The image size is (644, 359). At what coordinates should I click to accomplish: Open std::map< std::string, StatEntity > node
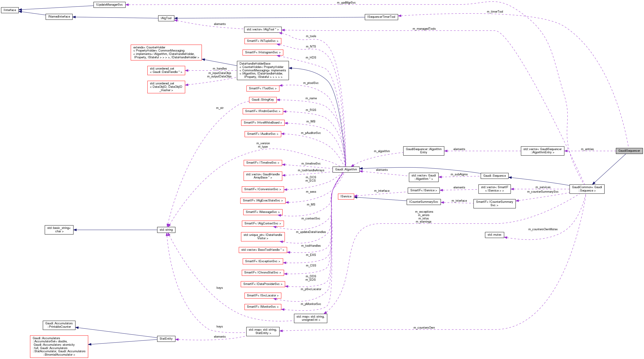263,332
